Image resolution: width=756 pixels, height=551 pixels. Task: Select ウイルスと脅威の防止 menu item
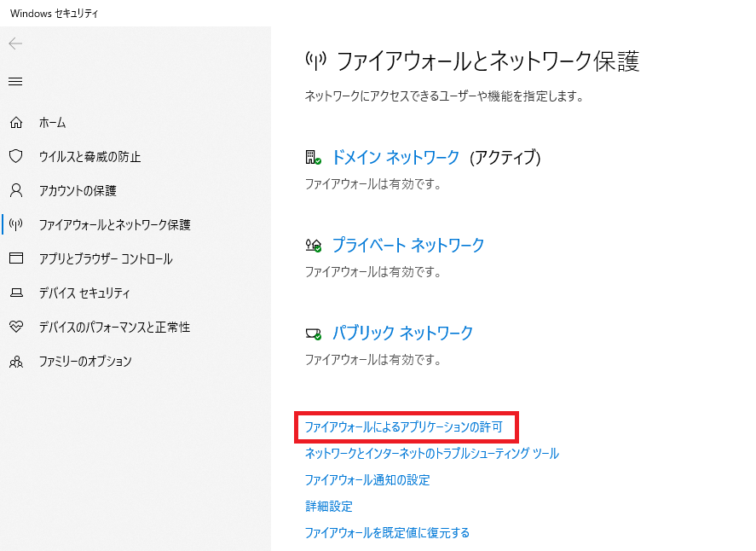[89, 157]
